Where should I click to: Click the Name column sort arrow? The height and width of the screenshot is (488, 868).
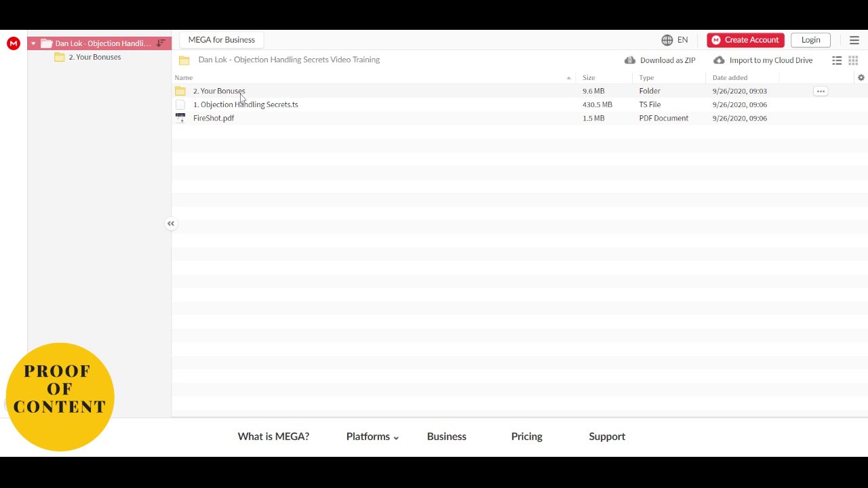tap(568, 78)
